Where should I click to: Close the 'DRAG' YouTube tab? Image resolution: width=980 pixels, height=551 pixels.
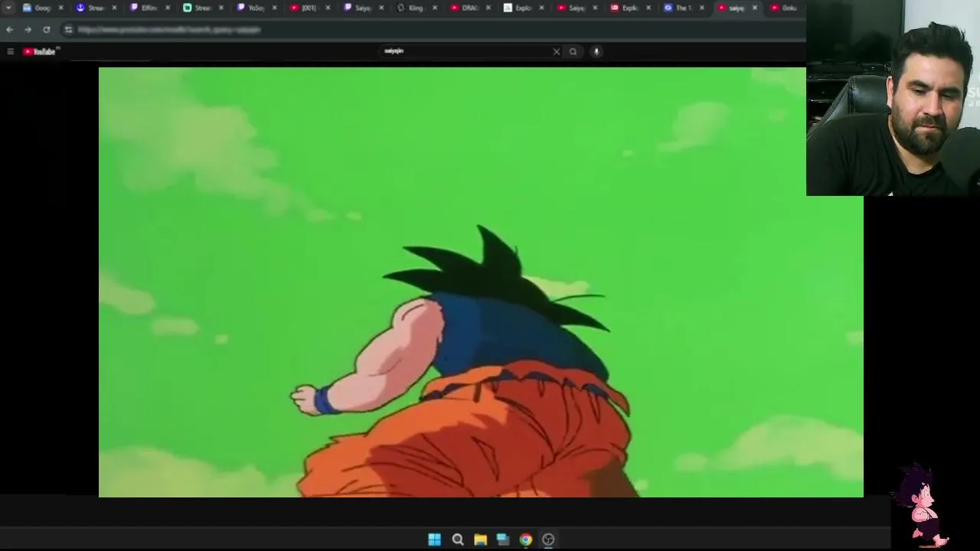pyautogui.click(x=488, y=8)
